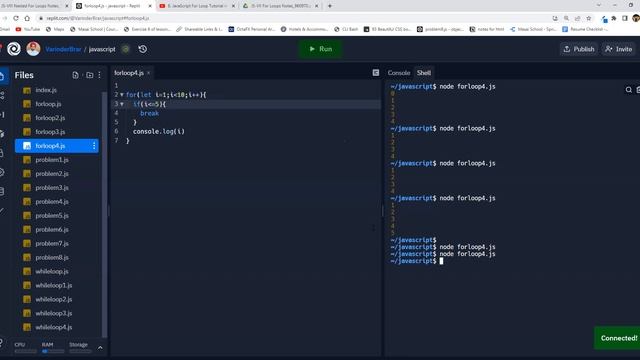The width and height of the screenshot is (640, 360).
Task: Open the browser extensions puzzle icon
Action: tap(613, 18)
